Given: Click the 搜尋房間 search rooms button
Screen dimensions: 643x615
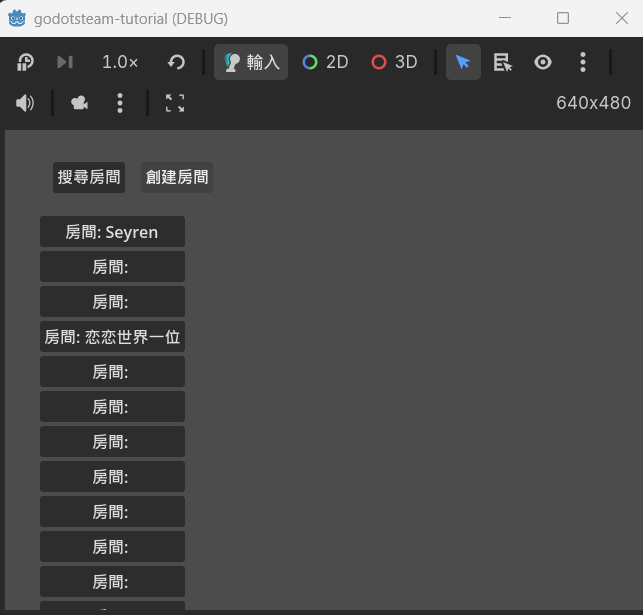Looking at the screenshot, I should click(x=89, y=177).
